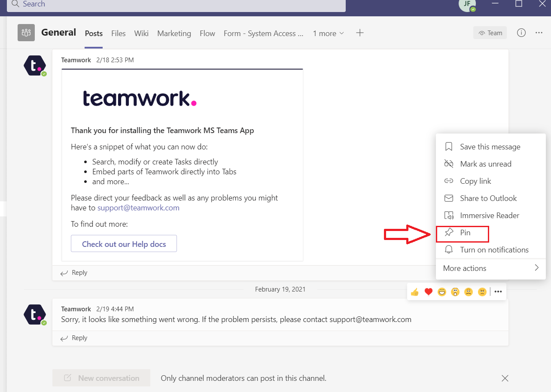Click the Team visibility button
The width and height of the screenshot is (551, 392).
490,33
